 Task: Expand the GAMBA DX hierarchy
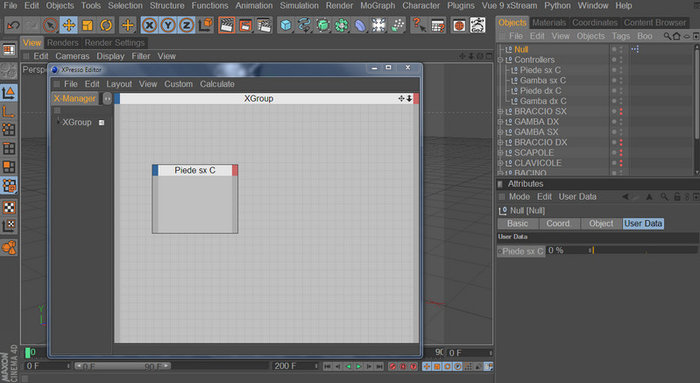(x=500, y=122)
